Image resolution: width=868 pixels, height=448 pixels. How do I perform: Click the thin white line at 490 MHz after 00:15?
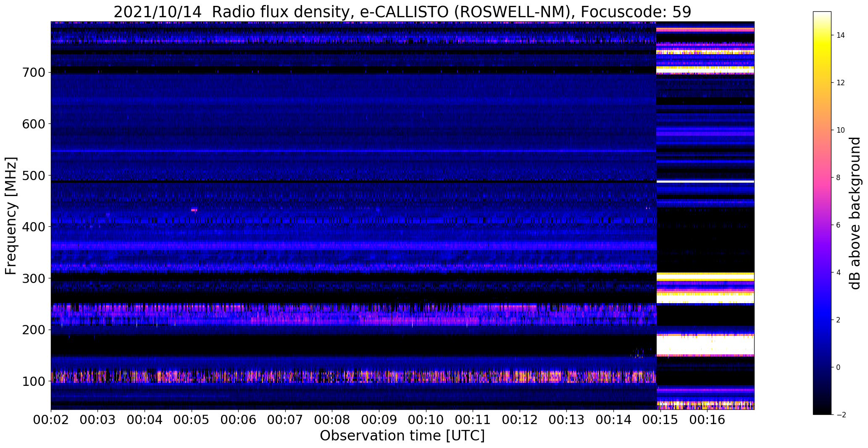705,181
